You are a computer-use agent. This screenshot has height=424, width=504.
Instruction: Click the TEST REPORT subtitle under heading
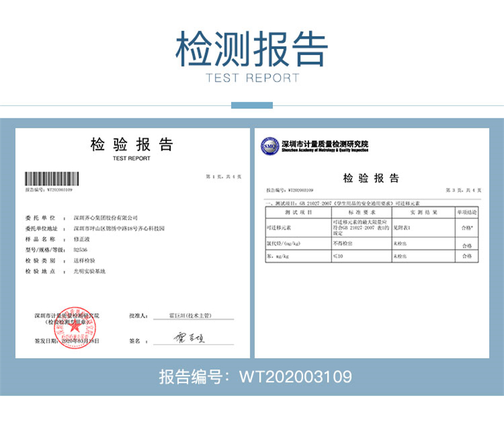click(x=251, y=78)
